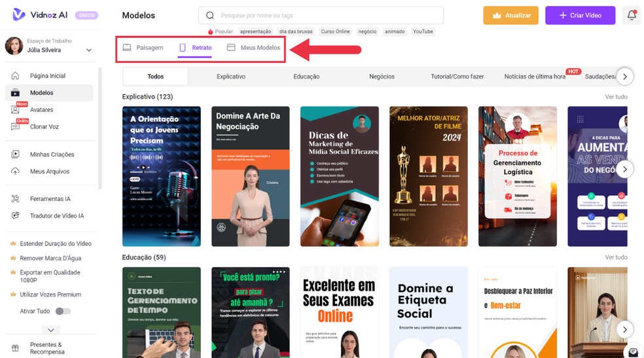Open the Desbloquear a Paz Interior template
Viewport: 644px width, 358px height.
click(518, 312)
